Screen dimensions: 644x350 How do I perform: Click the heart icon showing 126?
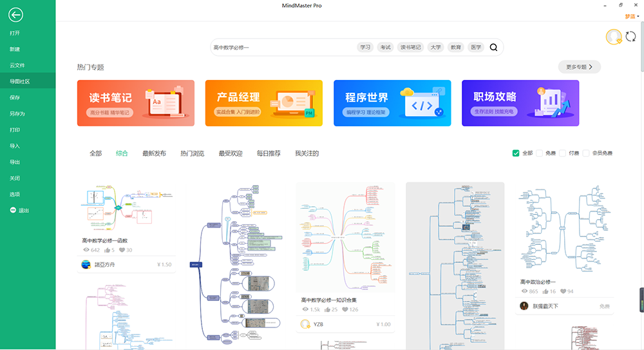pyautogui.click(x=345, y=309)
